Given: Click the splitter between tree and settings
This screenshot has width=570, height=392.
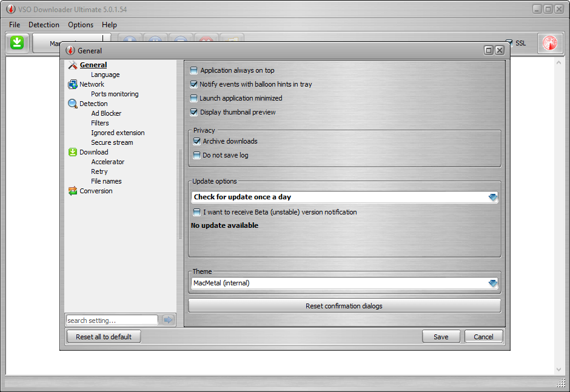Looking at the screenshot, I should pyautogui.click(x=180, y=194).
